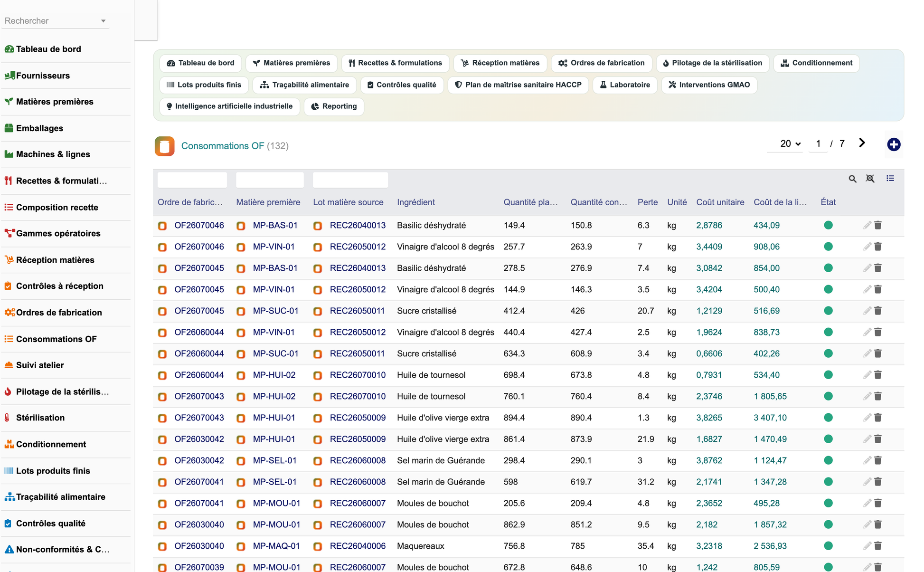This screenshot has height=572, width=924.
Task: Open the Interventions GMAO tab
Action: coord(709,85)
